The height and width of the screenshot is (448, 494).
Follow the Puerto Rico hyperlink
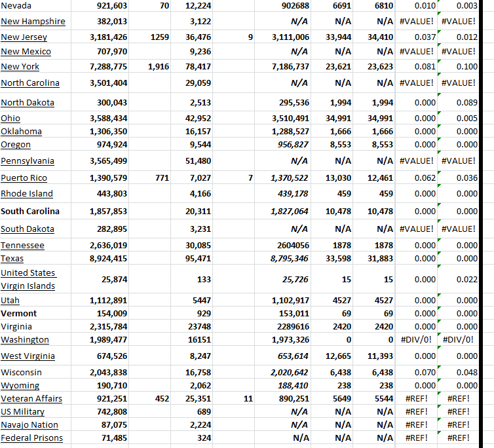tap(24, 178)
